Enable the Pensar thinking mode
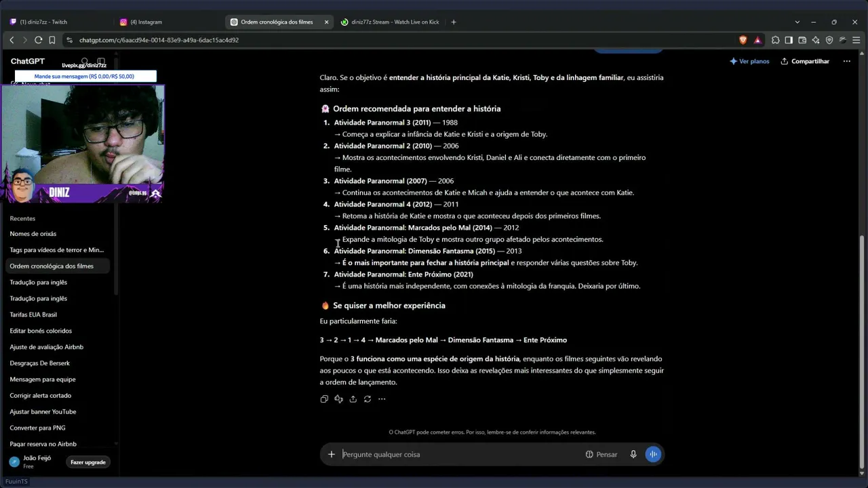This screenshot has width=868, height=488. (601, 454)
